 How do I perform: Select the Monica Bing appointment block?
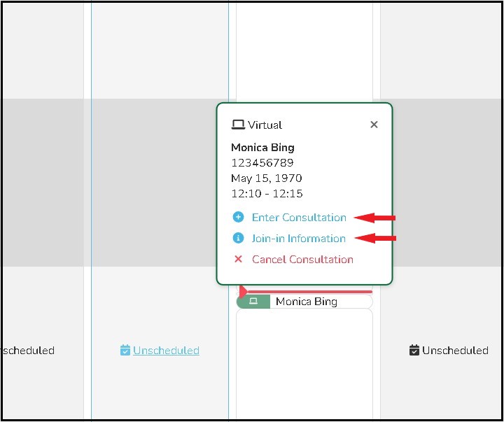pyautogui.click(x=307, y=302)
